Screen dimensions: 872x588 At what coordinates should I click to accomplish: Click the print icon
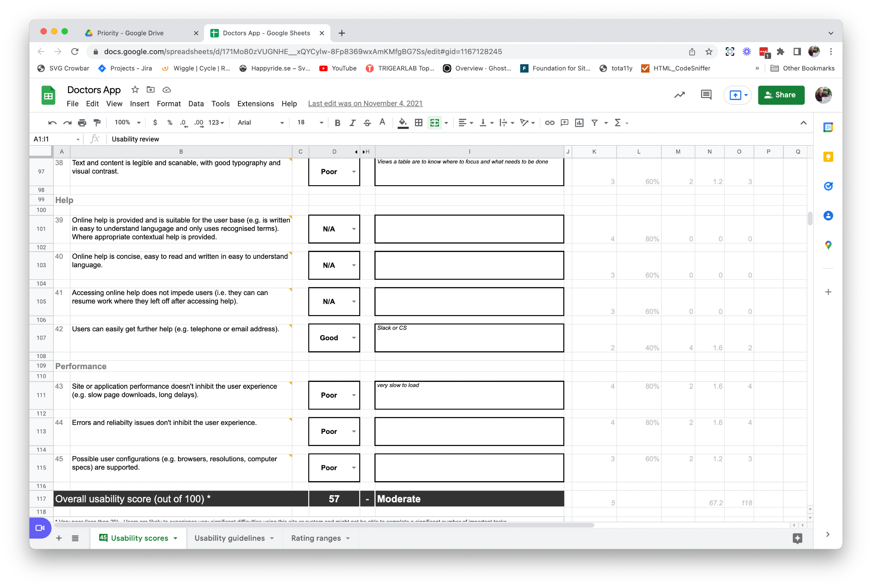(82, 123)
